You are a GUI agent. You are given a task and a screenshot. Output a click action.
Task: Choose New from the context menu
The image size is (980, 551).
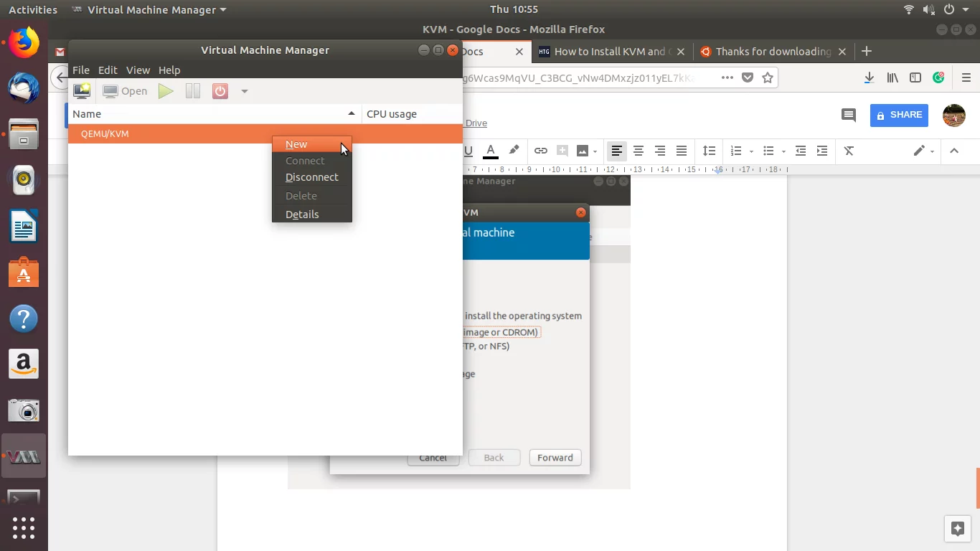point(312,144)
